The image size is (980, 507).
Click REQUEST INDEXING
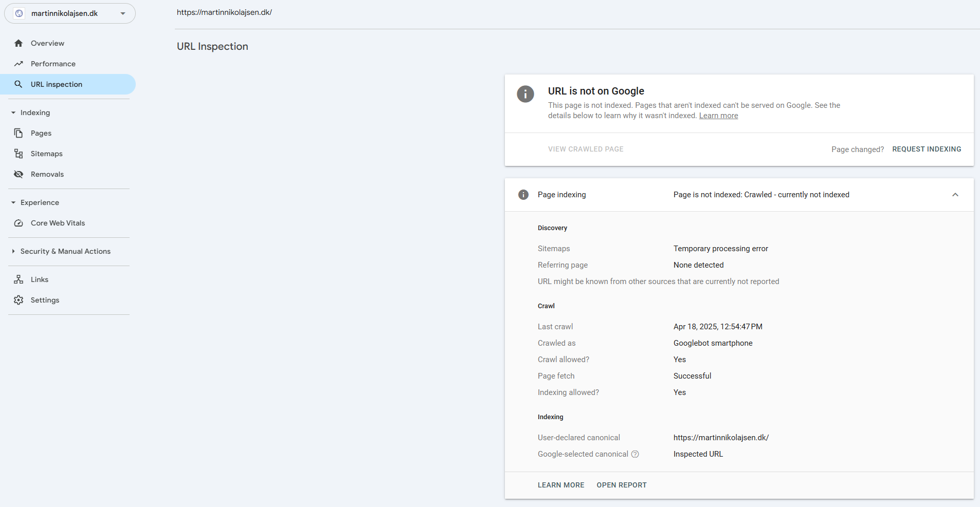click(927, 149)
